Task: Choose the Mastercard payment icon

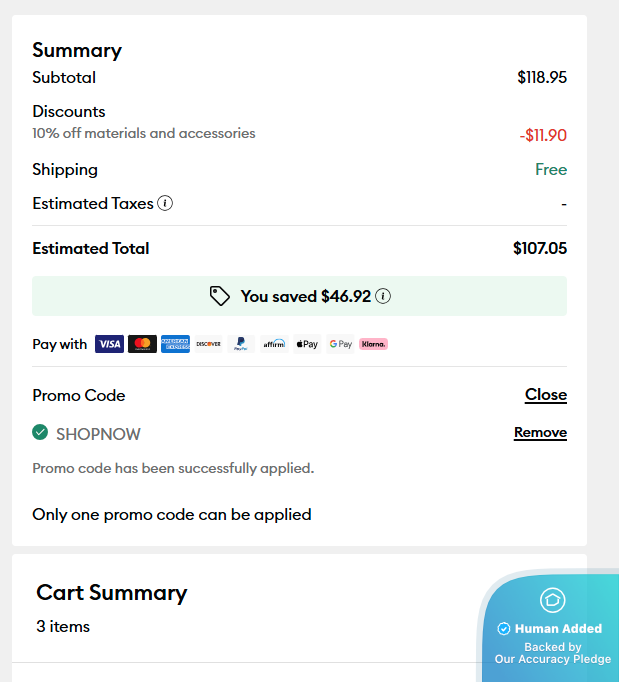Action: coord(142,344)
